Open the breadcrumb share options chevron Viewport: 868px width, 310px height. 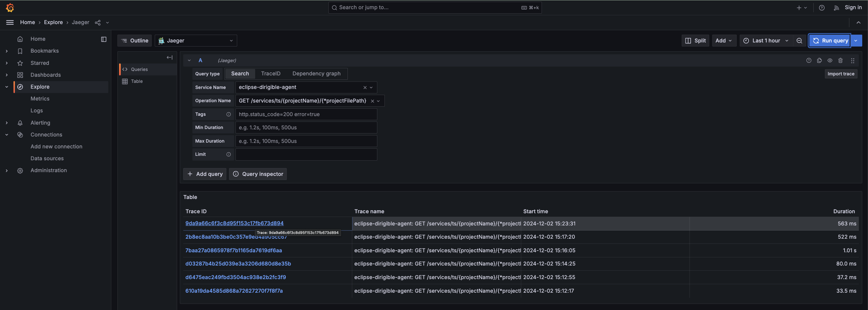tap(108, 22)
